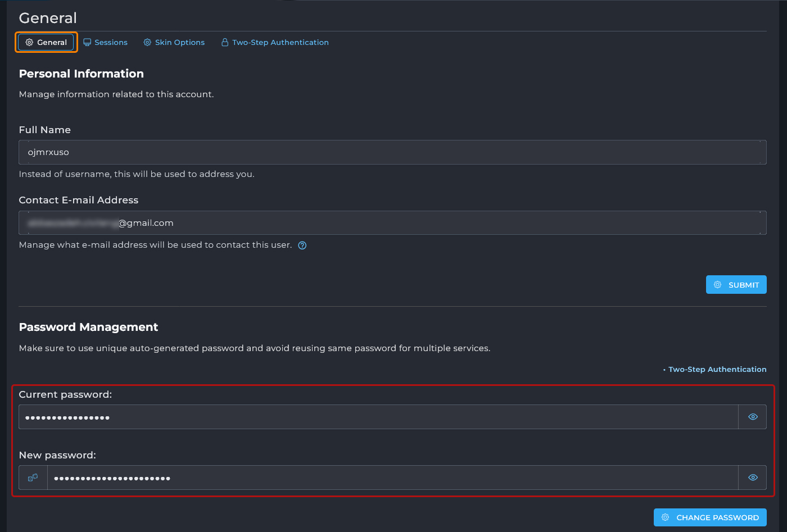Reveal the new password with eye icon
The width and height of the screenshot is (787, 532).
753,478
